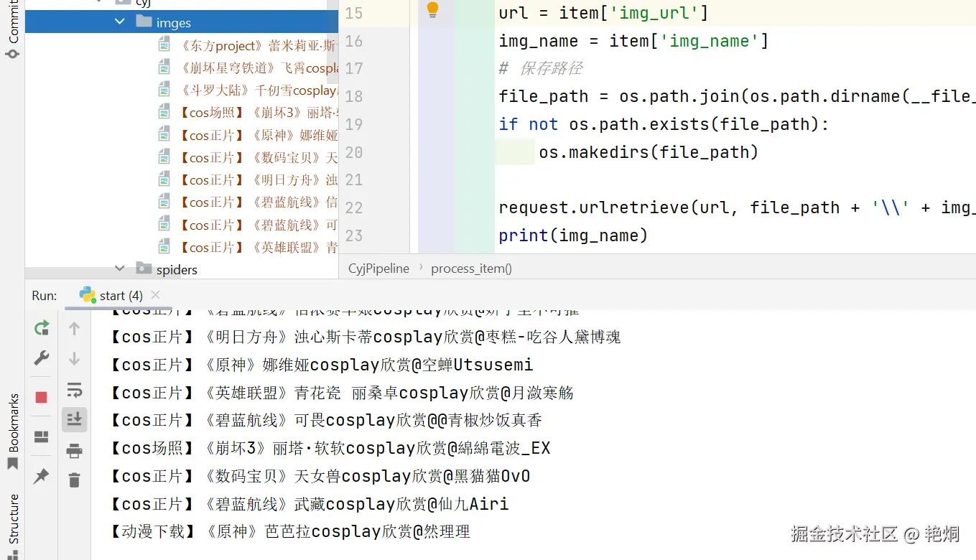The width and height of the screenshot is (976, 560).
Task: Collapse the spiders folder
Action: point(119,269)
